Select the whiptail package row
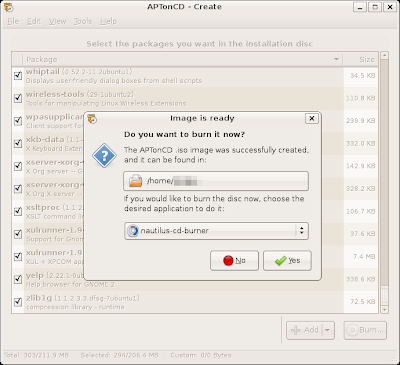This screenshot has width=400, height=365. (195, 76)
